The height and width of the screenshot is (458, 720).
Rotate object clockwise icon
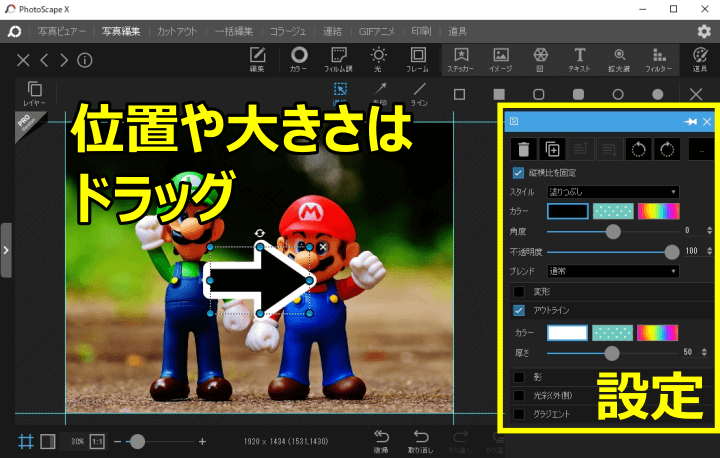tap(667, 149)
